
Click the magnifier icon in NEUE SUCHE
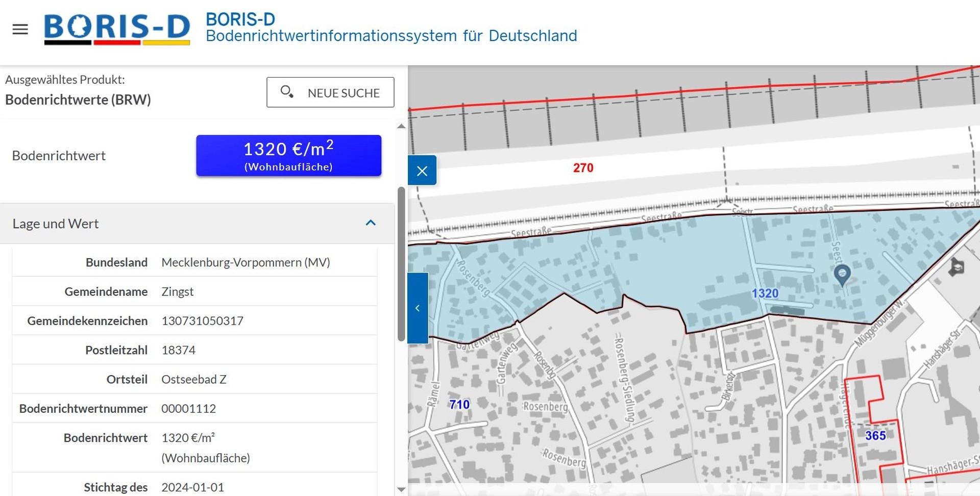click(x=287, y=92)
